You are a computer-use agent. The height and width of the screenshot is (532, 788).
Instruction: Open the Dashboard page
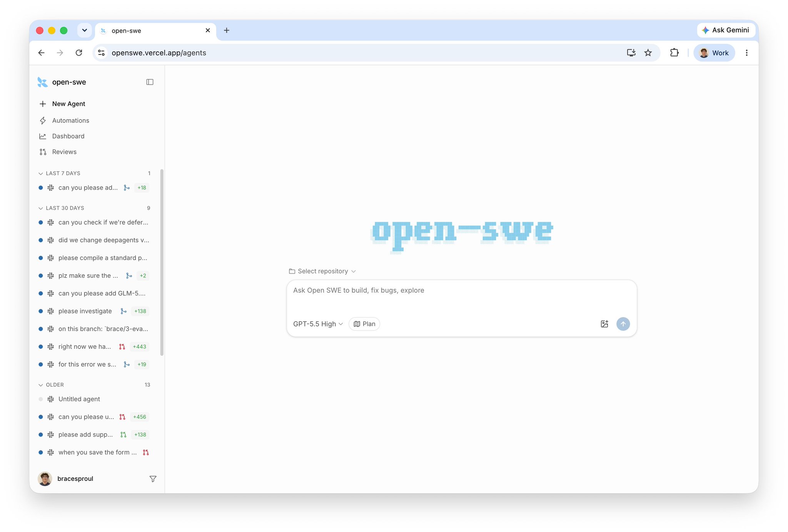(62, 136)
